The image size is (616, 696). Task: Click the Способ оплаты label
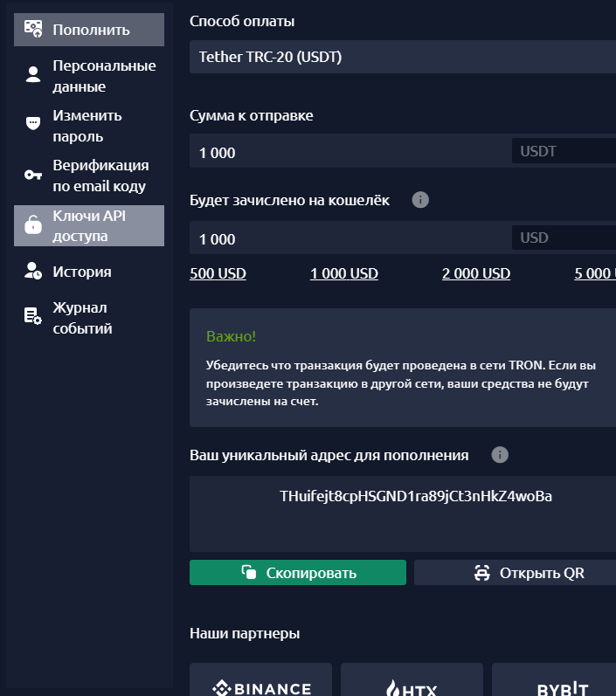tap(242, 21)
